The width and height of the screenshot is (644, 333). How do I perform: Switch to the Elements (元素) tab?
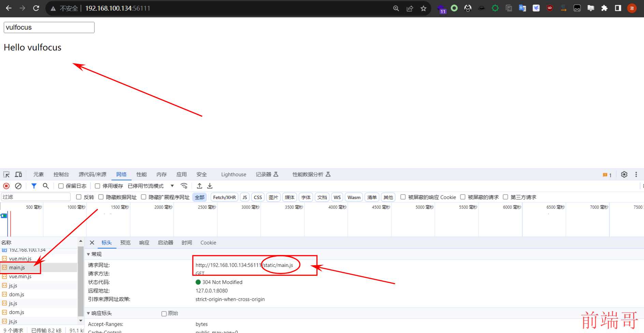[x=39, y=175]
